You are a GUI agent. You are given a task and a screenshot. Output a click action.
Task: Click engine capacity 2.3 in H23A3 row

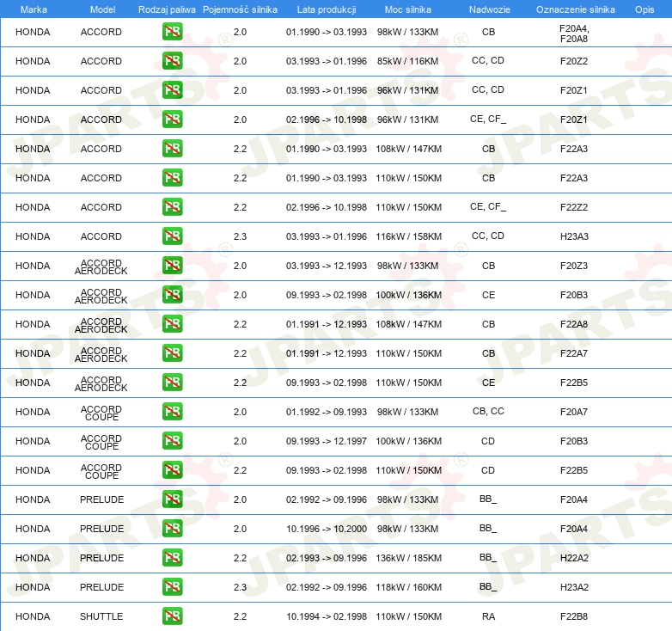pos(240,236)
